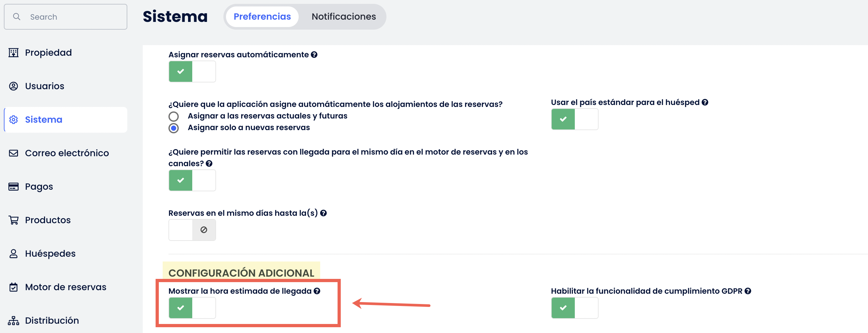Click the Motor de reservas calendar icon

tap(14, 287)
